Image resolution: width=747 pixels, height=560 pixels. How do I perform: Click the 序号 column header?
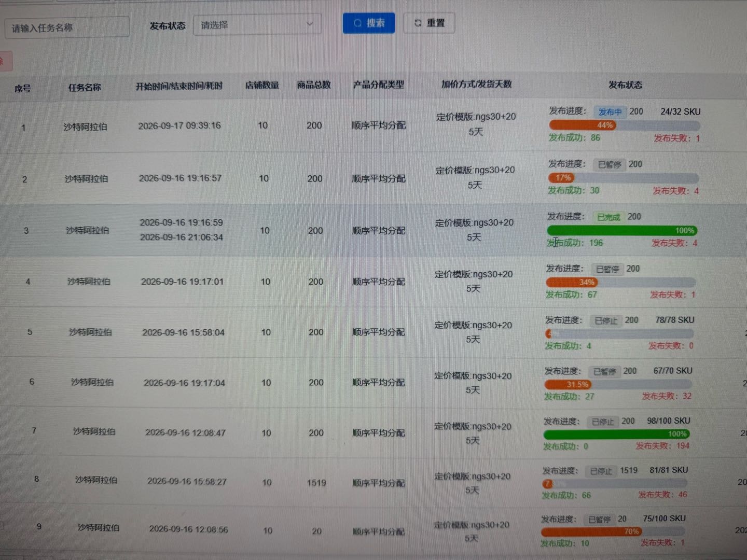point(22,89)
